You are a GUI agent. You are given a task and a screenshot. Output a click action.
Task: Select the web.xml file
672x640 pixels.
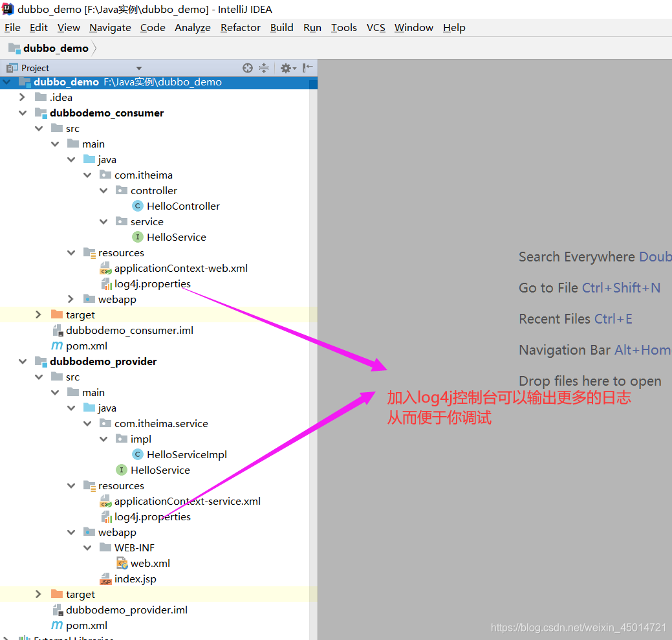(150, 563)
